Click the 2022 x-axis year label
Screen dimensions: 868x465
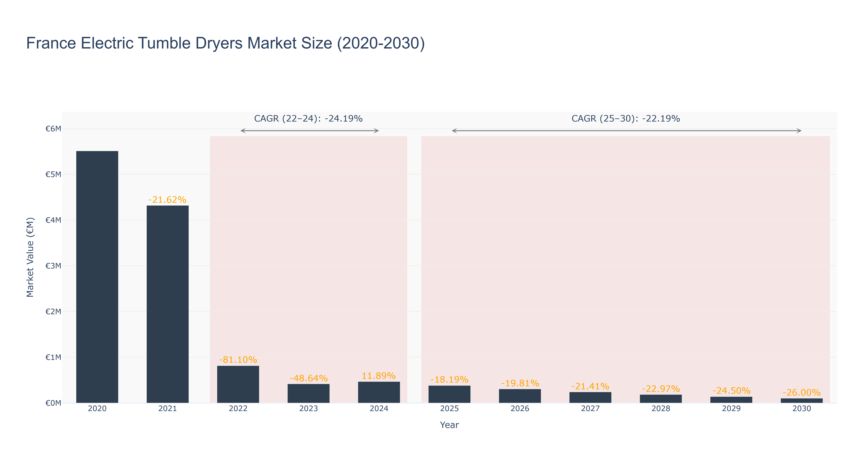tap(238, 409)
